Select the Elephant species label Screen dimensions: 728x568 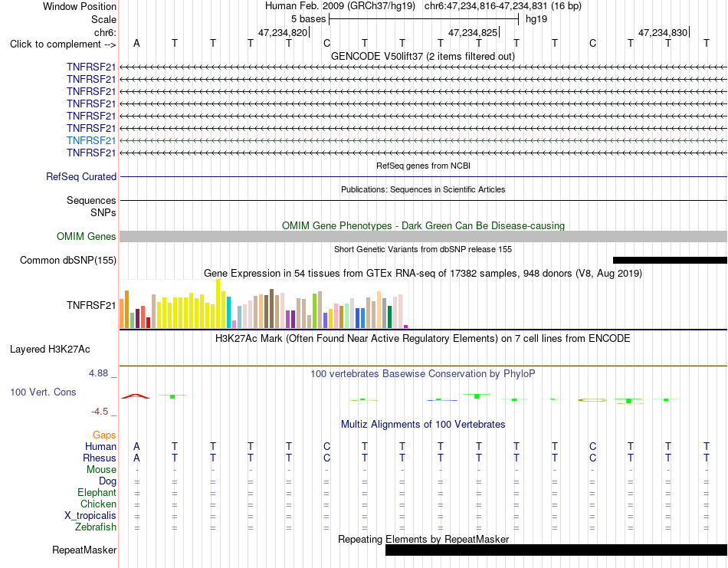97,492
